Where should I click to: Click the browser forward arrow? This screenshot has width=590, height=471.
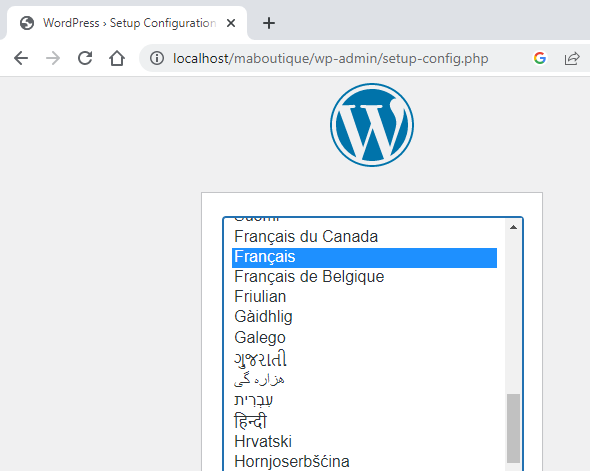coord(53,58)
